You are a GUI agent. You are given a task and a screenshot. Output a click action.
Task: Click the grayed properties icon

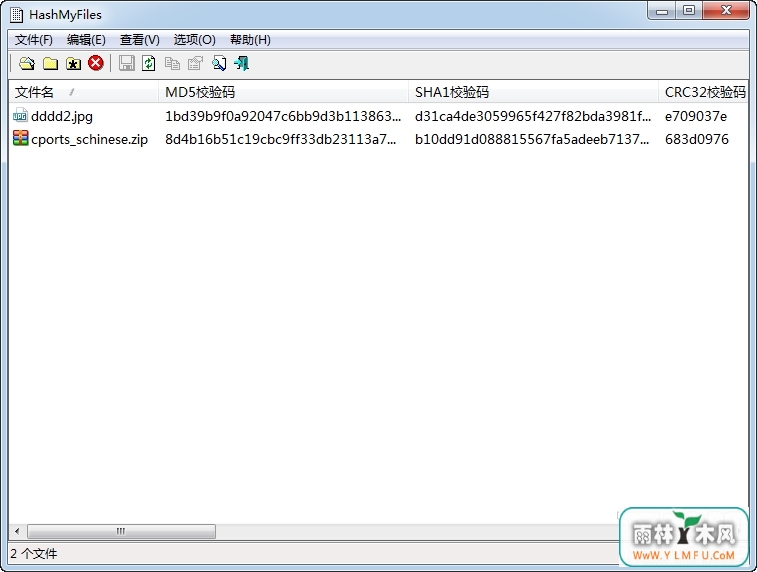pyautogui.click(x=196, y=63)
